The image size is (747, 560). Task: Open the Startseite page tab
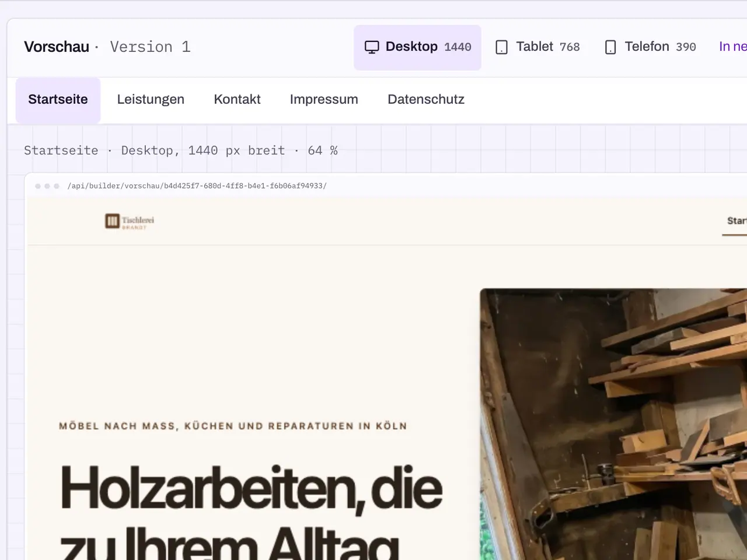58,100
